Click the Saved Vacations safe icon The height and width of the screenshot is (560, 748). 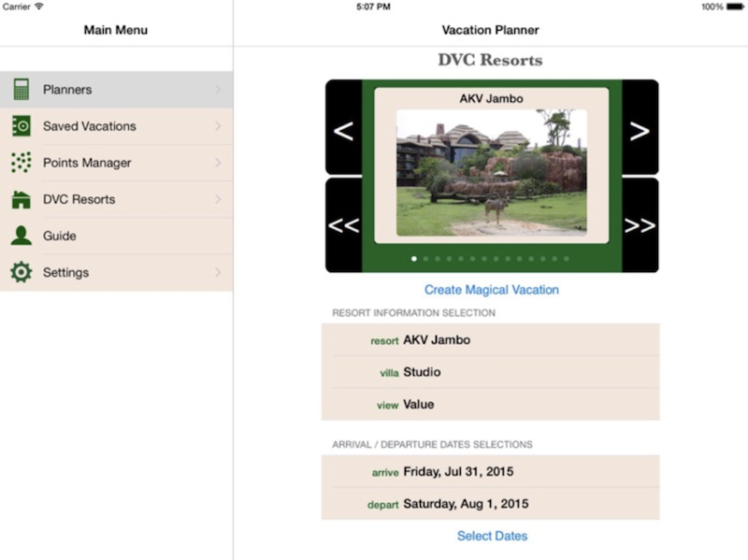21,126
